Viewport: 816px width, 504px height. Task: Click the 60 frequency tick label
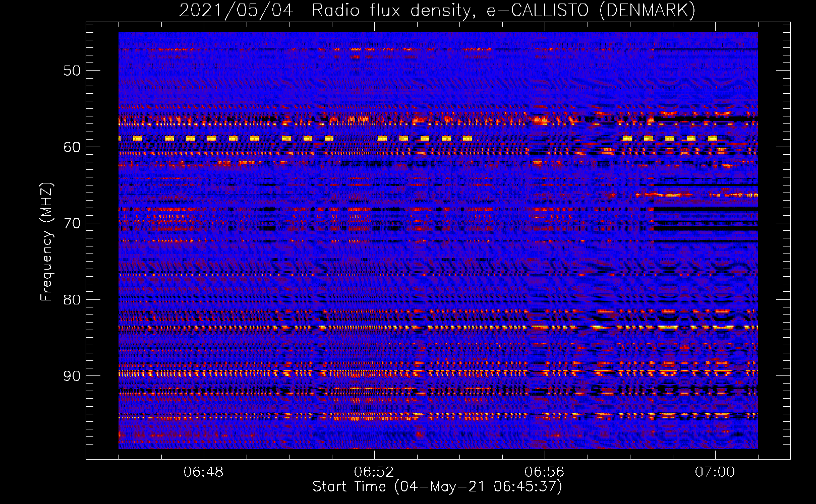click(x=72, y=147)
